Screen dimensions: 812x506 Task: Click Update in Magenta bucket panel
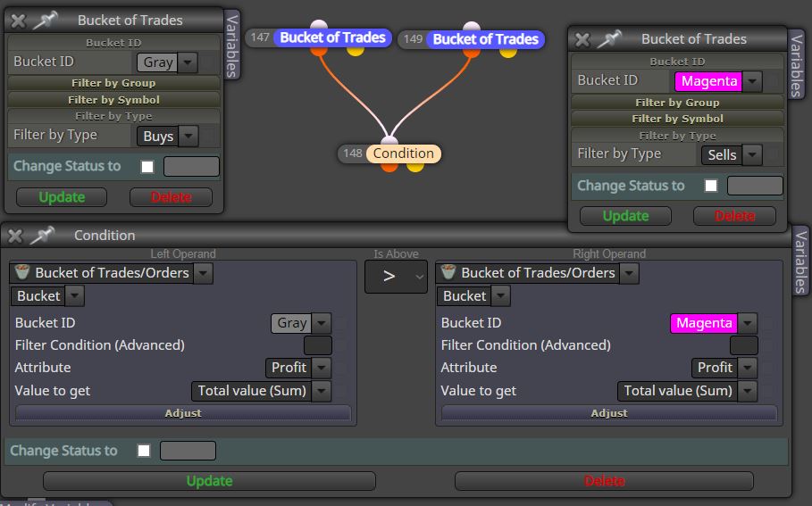(x=625, y=216)
